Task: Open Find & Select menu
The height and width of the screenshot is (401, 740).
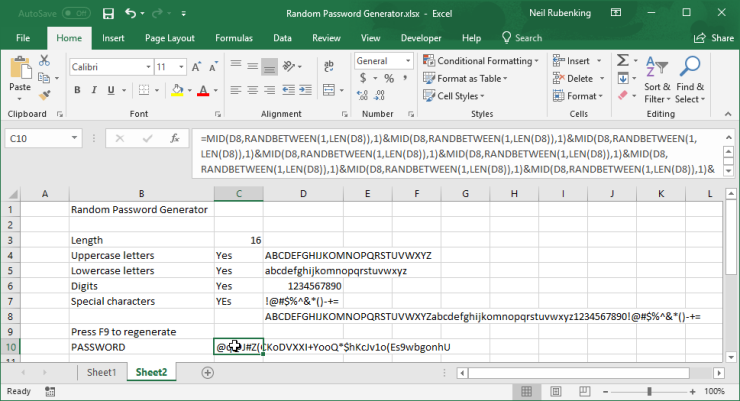Action: click(690, 80)
